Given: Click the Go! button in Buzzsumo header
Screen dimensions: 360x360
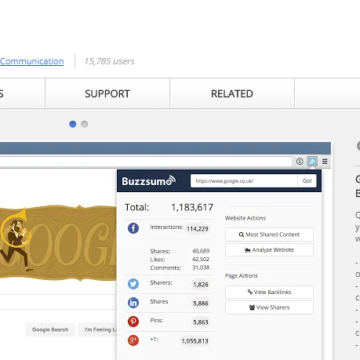Looking at the screenshot, I should pyautogui.click(x=307, y=181).
